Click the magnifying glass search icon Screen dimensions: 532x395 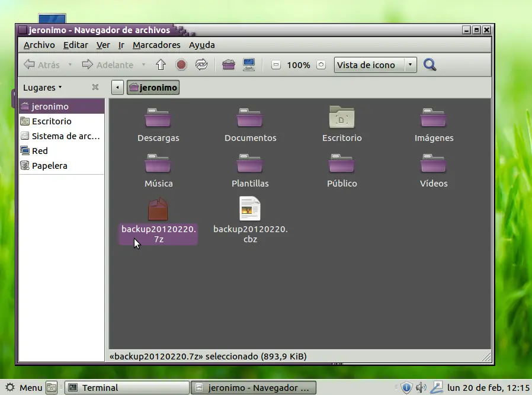coord(430,65)
